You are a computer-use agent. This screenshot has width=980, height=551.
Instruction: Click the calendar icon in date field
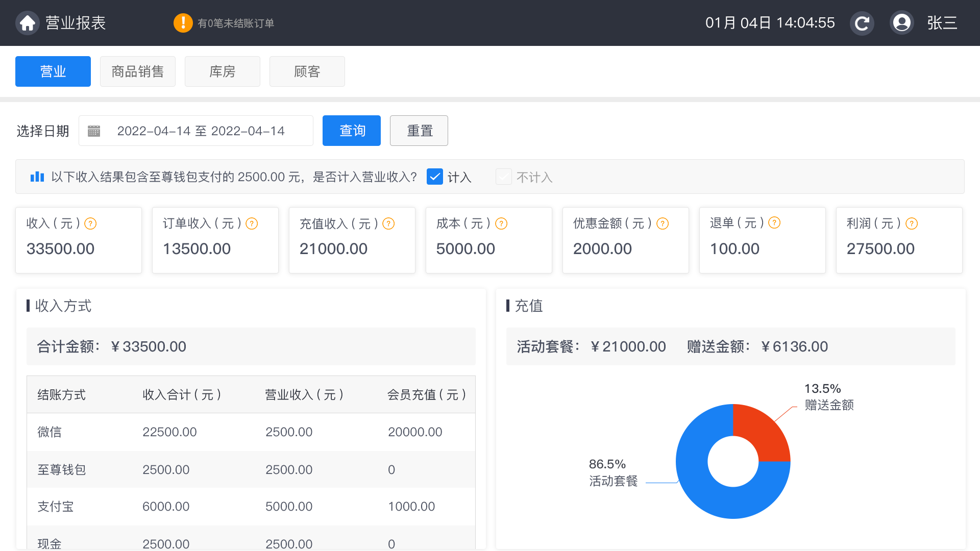pos(94,131)
